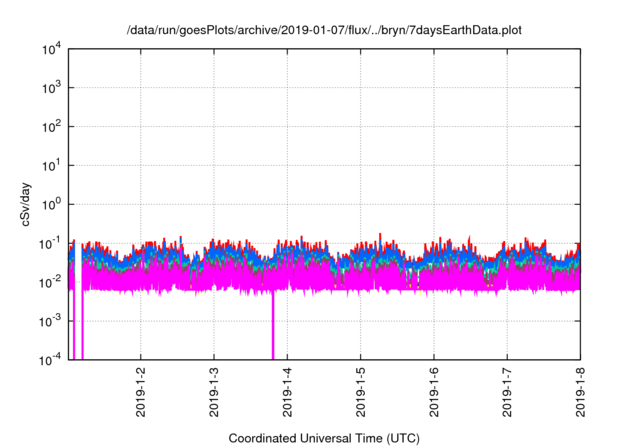Click the 2019-1-8 date tick label
Image resolution: width=640 pixels, height=448 pixels.
click(580, 392)
